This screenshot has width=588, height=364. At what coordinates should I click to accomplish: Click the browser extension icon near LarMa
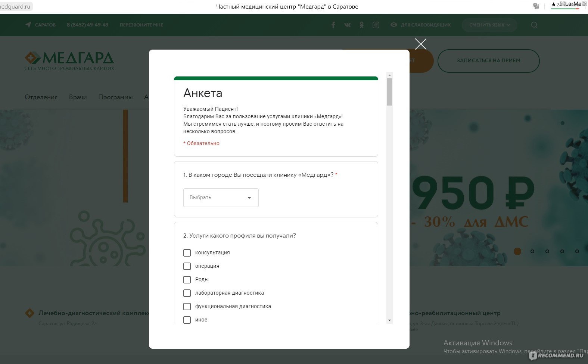[x=536, y=6]
